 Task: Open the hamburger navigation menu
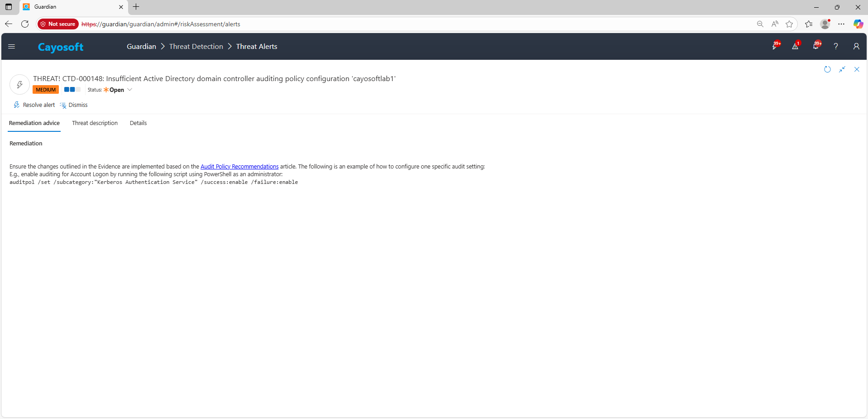(12, 46)
